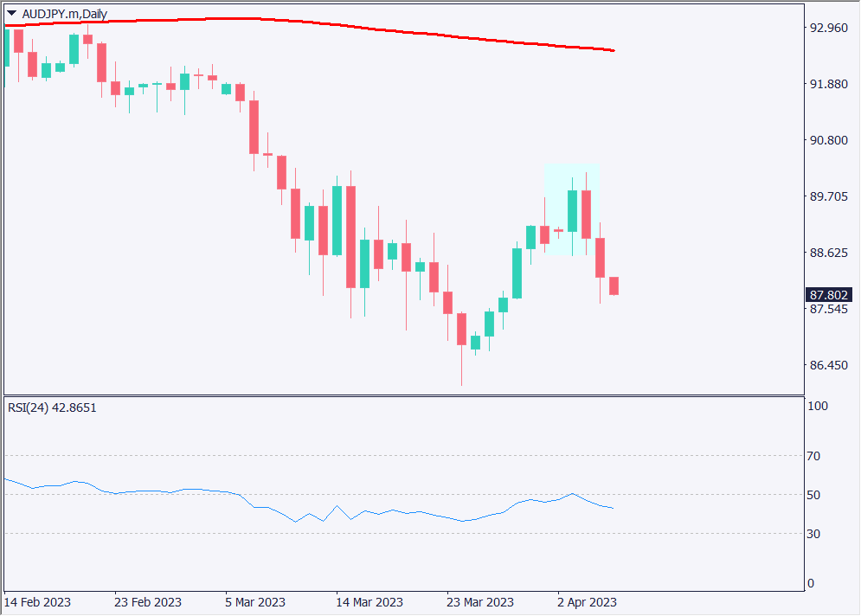Select the rightmost red candlestick
Image resolution: width=861 pixels, height=616 pixels.
coord(614,286)
